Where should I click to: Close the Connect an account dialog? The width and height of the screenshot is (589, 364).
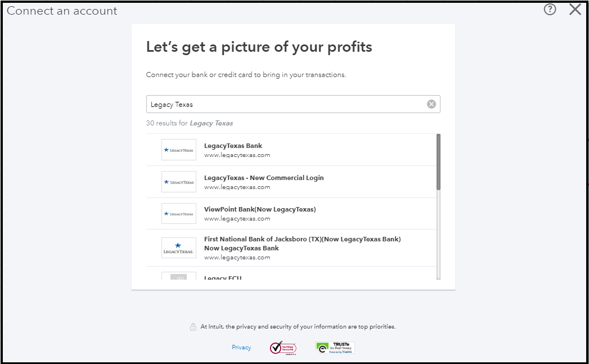tap(575, 10)
